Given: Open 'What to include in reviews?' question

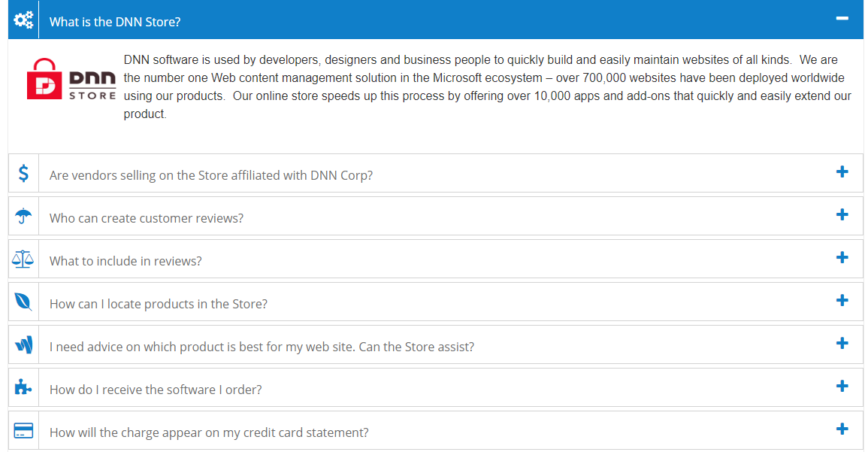Looking at the screenshot, I should (x=125, y=261).
